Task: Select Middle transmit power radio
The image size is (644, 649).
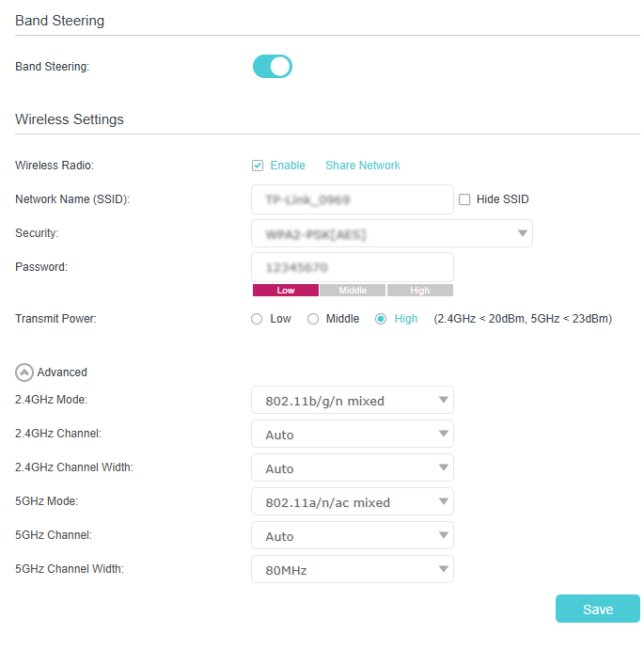Action: coord(313,319)
